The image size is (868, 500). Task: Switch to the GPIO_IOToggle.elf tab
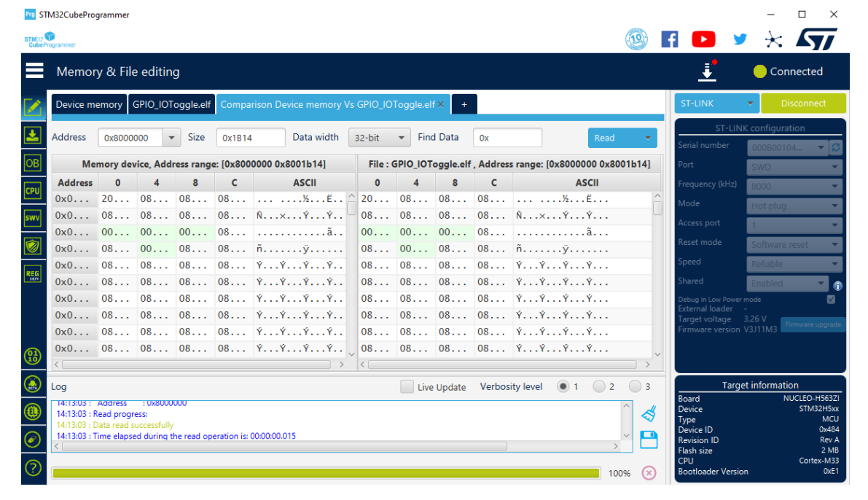point(171,104)
